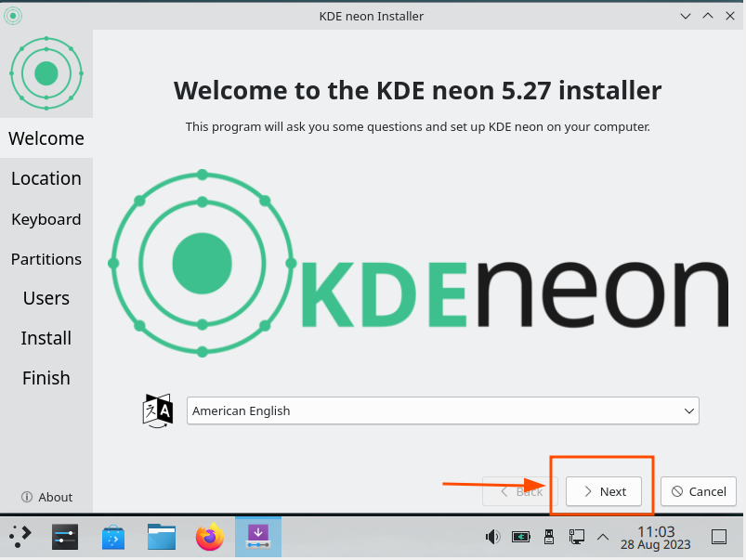746x560 pixels.
Task: Click the KDE neon logo in sidebar
Action: coord(46,73)
